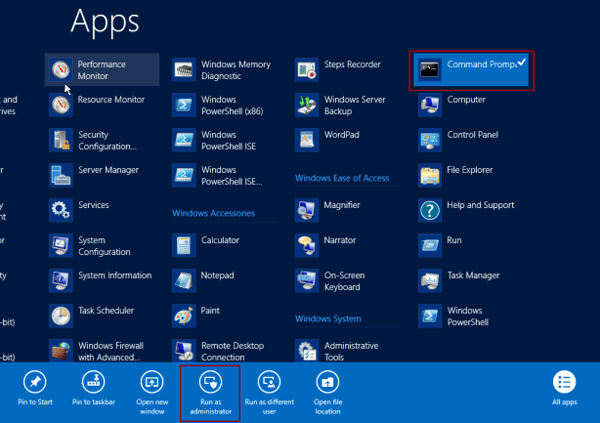This screenshot has width=600, height=423.
Task: Pin selected app to taskbar
Action: tap(93, 390)
